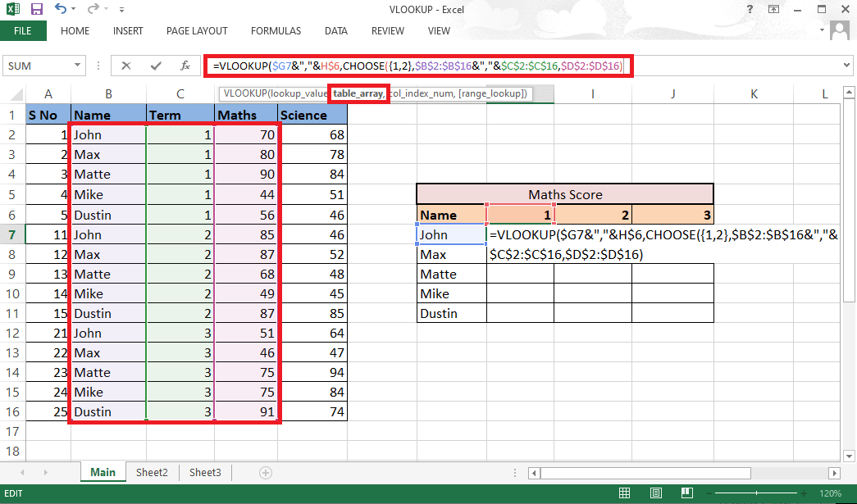
Task: Open Excel Help question mark icon
Action: click(750, 10)
